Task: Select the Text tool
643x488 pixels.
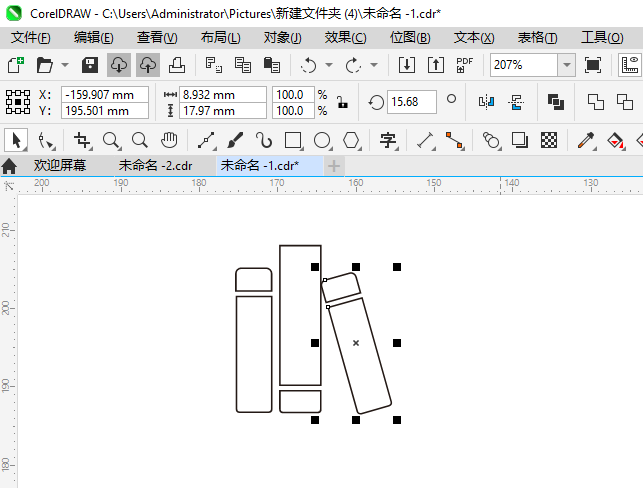Action: coord(388,140)
